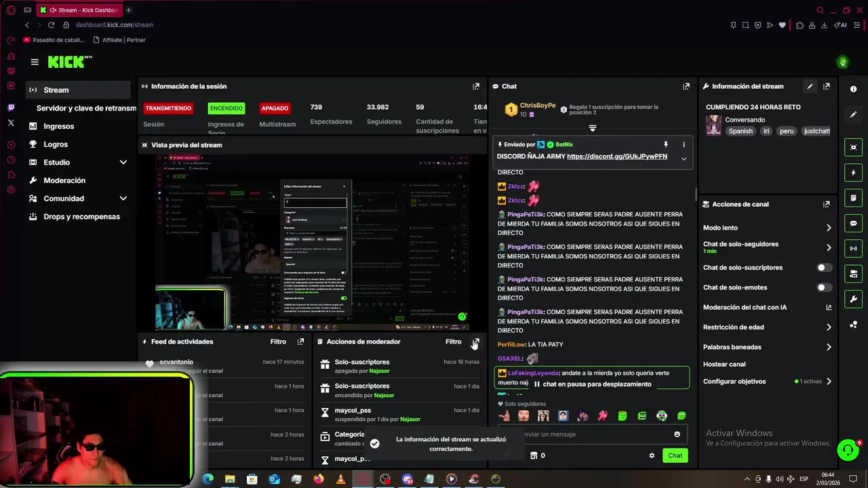Open Filtro in Feed de actividades
Viewport: 868px width, 488px height.
pyautogui.click(x=278, y=342)
